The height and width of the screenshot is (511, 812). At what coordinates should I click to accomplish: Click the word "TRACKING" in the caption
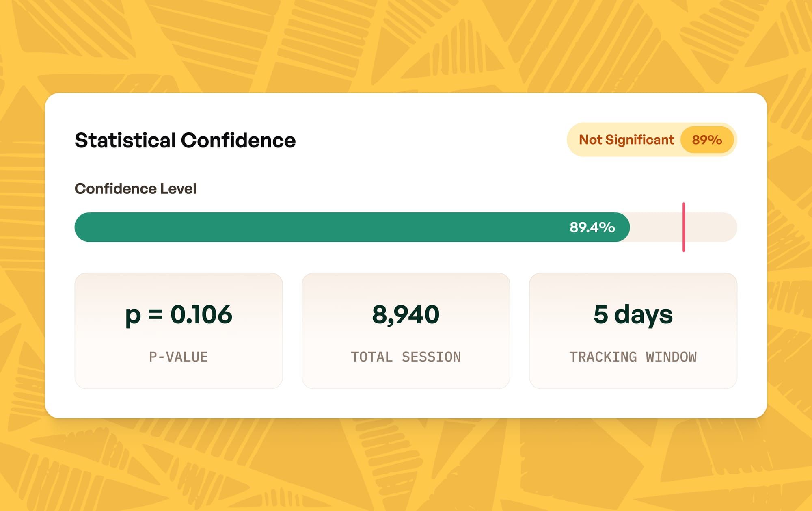tap(603, 357)
